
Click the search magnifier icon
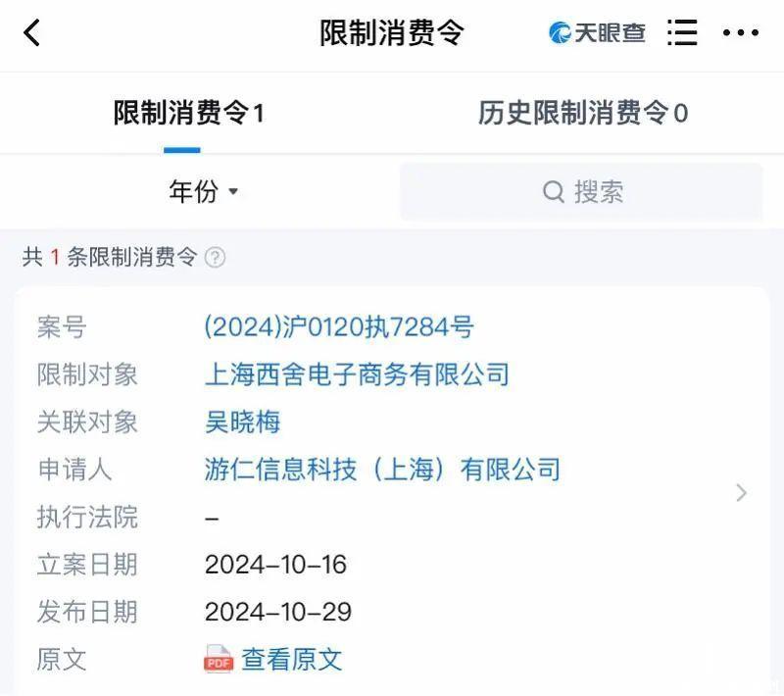tap(553, 192)
